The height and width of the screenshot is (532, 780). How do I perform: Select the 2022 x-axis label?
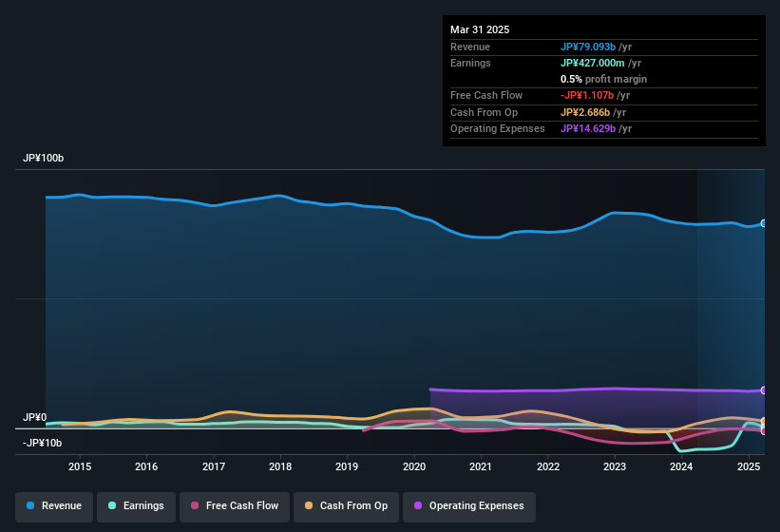pyautogui.click(x=547, y=466)
